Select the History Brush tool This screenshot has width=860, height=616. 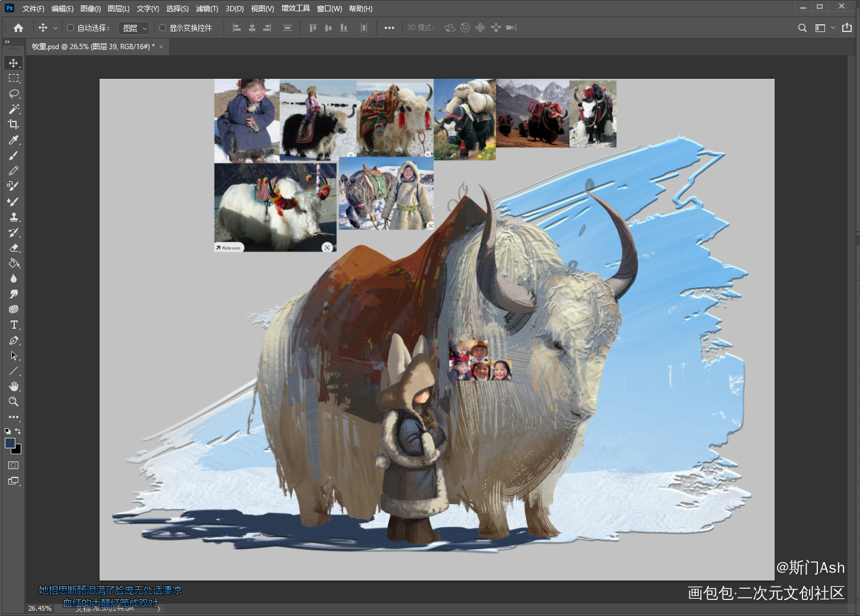pos(14,232)
